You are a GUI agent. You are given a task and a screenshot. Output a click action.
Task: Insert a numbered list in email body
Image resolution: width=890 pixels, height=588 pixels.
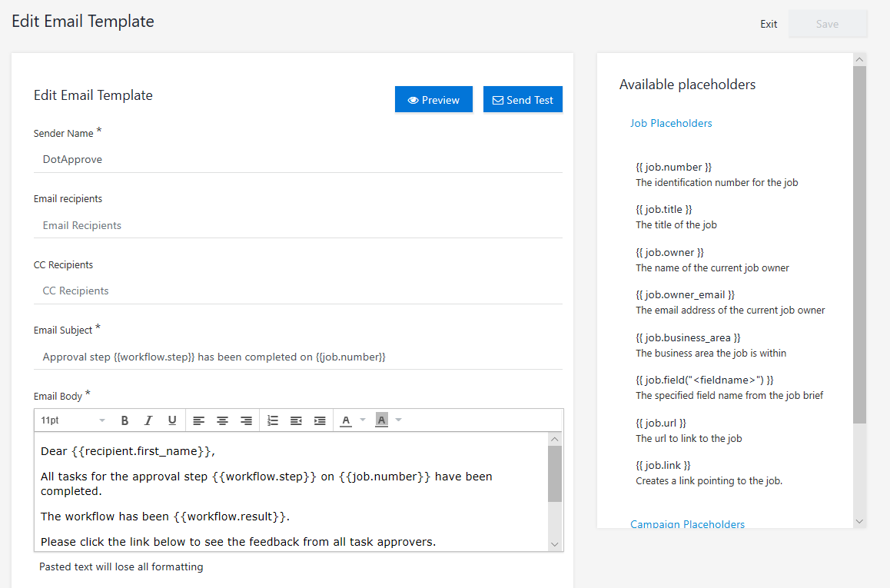pos(273,420)
